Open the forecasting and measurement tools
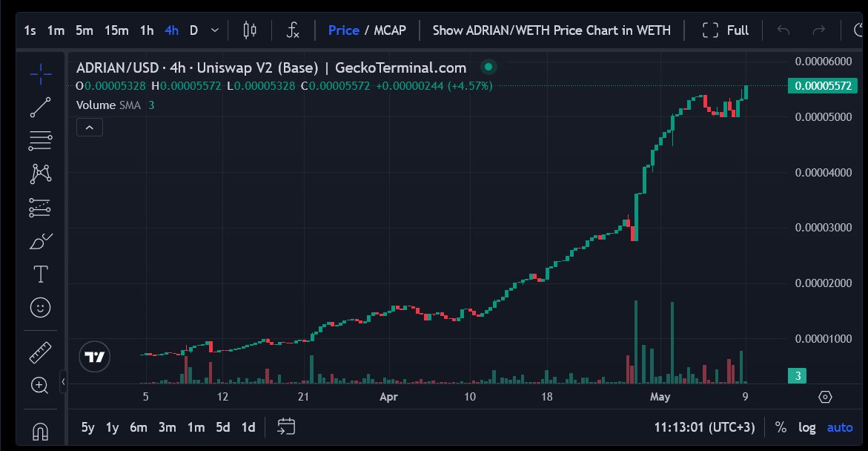 point(41,208)
